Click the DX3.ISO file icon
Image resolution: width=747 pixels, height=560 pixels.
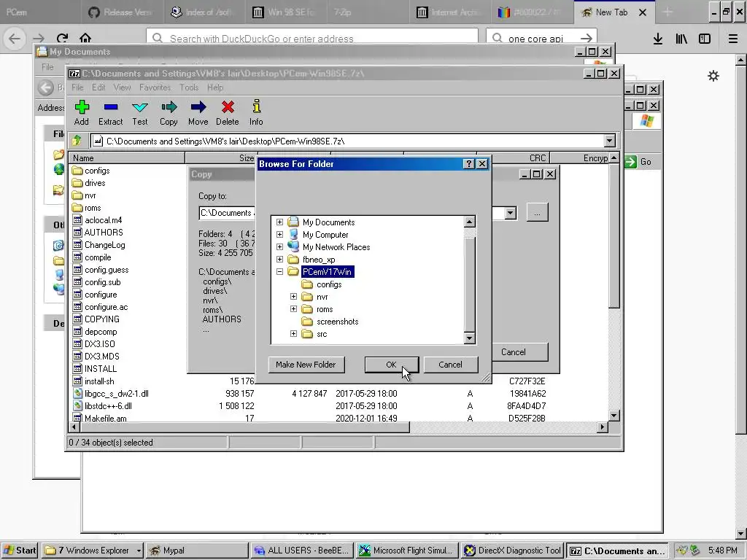pyautogui.click(x=77, y=344)
